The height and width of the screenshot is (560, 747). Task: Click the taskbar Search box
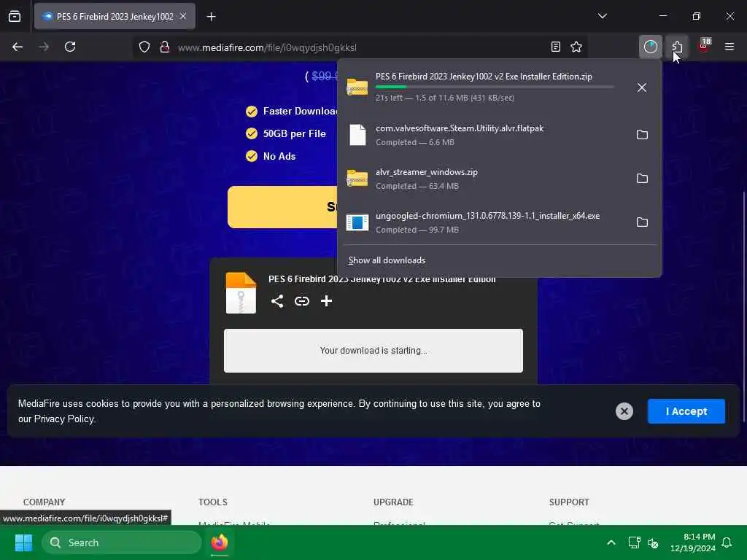pyautogui.click(x=122, y=542)
